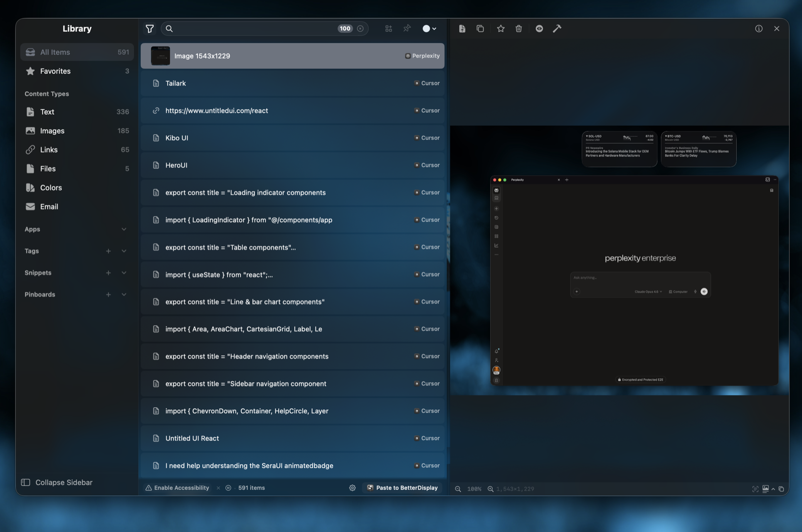Open the account avatar dropdown
The height and width of the screenshot is (532, 802).
(x=429, y=29)
